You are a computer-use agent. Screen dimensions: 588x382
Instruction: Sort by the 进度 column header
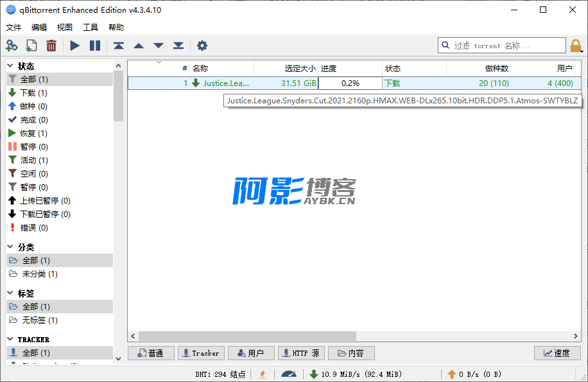(350, 68)
